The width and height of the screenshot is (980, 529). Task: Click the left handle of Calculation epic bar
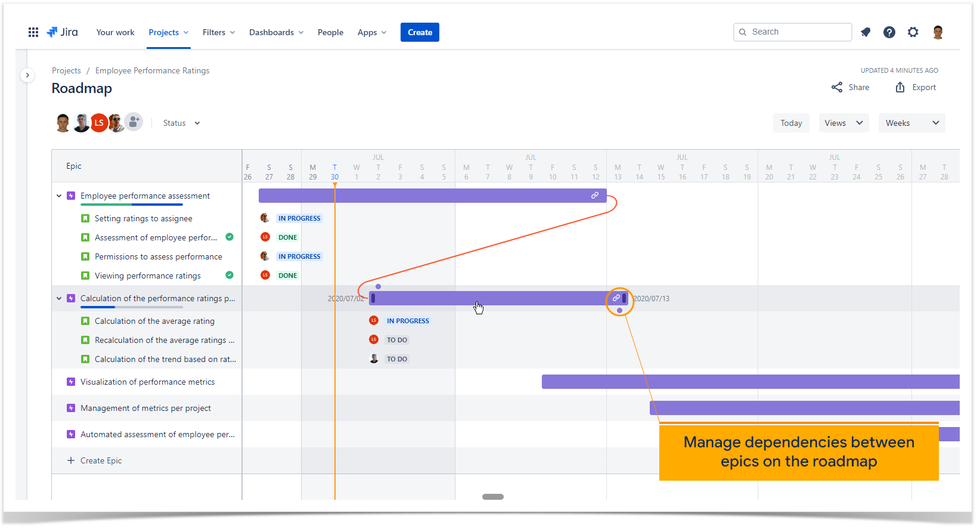373,298
